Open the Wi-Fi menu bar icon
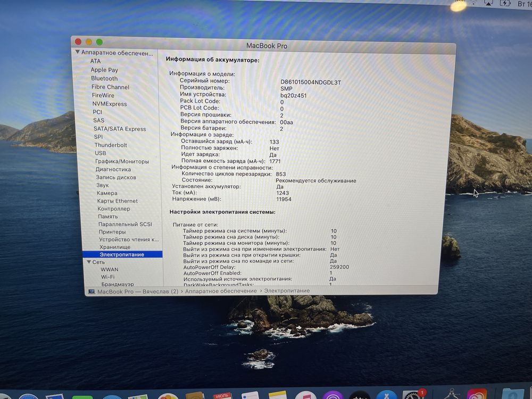 (473, 3)
